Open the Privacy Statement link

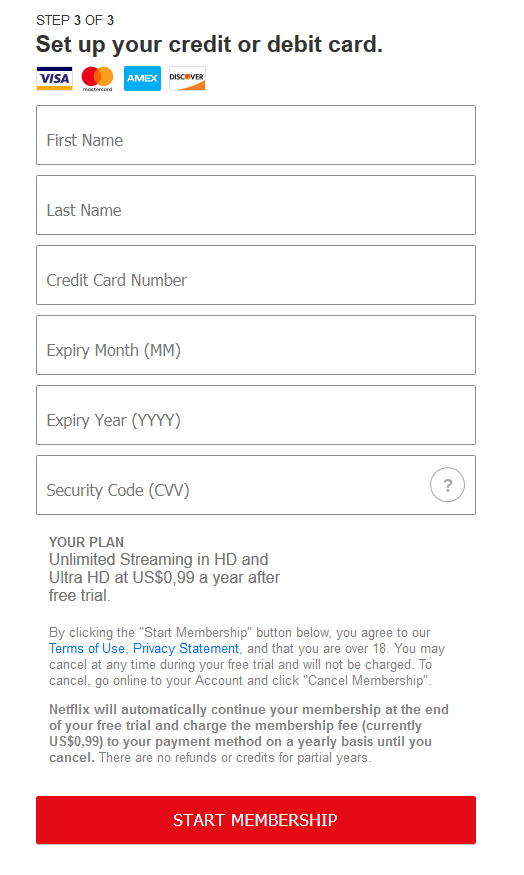point(186,648)
